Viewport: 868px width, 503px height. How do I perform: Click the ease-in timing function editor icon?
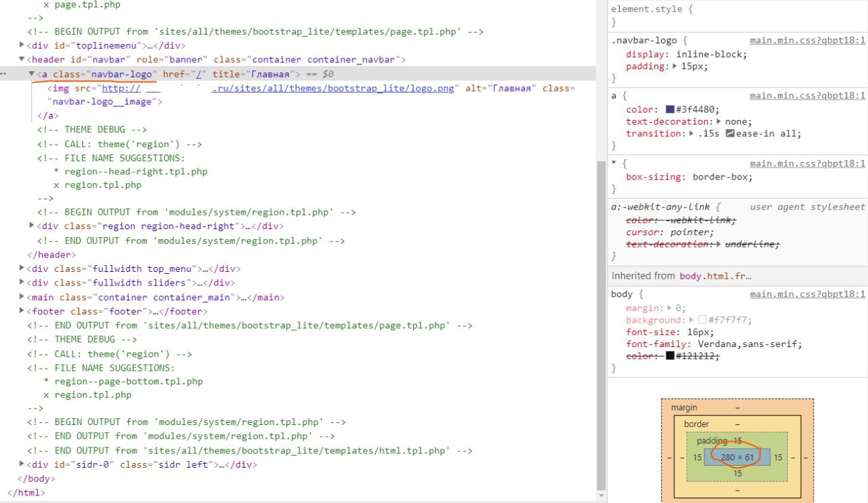[730, 134]
